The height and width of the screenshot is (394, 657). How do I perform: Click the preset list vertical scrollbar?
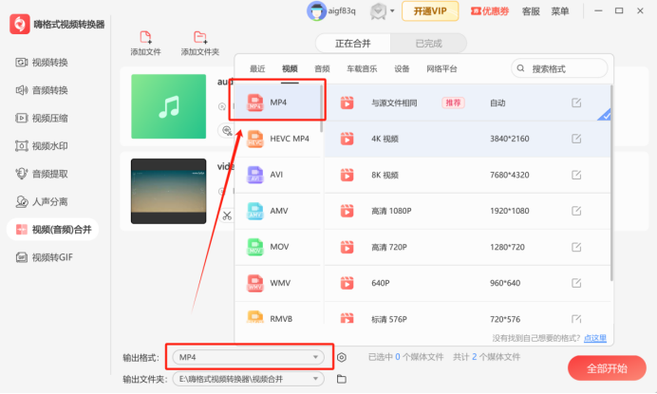pyautogui.click(x=611, y=183)
